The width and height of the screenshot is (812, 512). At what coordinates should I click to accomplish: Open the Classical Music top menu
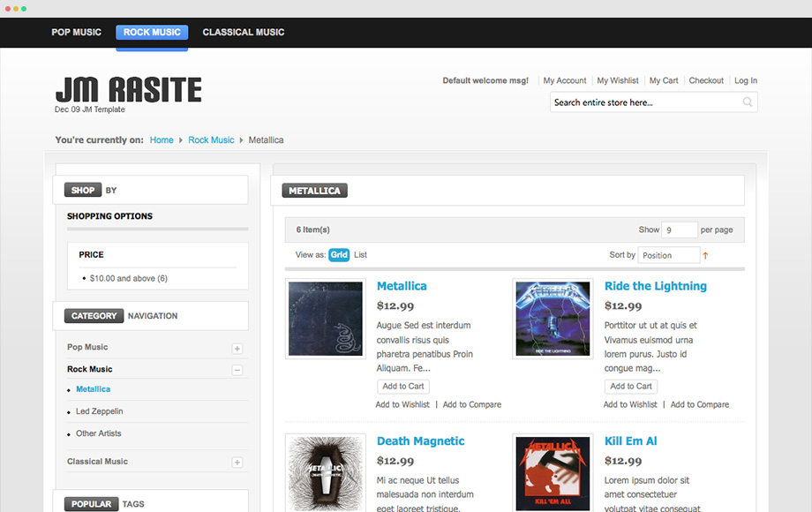point(244,32)
